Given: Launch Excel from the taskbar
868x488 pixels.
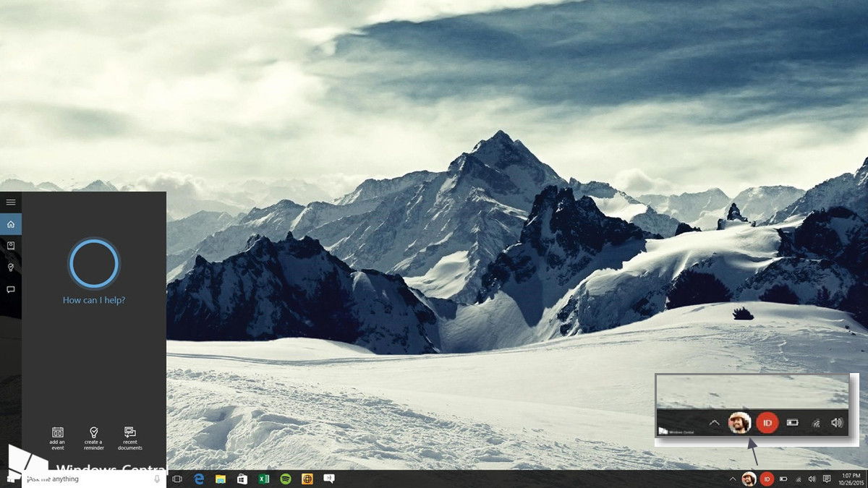Looking at the screenshot, I should pyautogui.click(x=264, y=479).
